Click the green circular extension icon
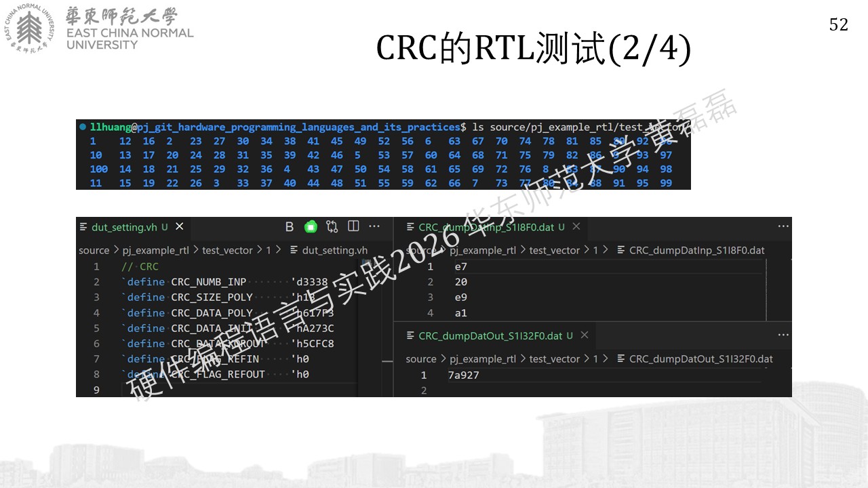 (x=311, y=226)
